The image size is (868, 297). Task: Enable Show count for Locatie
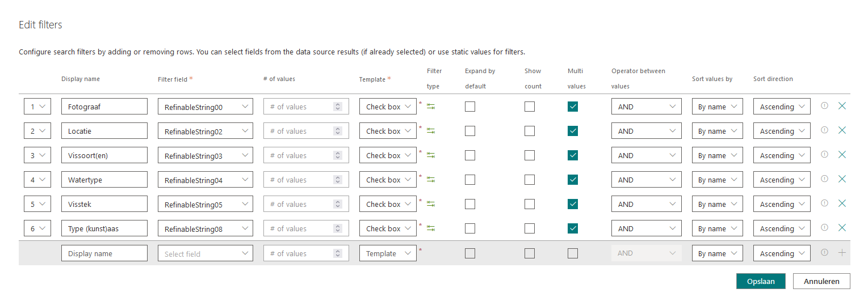pos(530,131)
